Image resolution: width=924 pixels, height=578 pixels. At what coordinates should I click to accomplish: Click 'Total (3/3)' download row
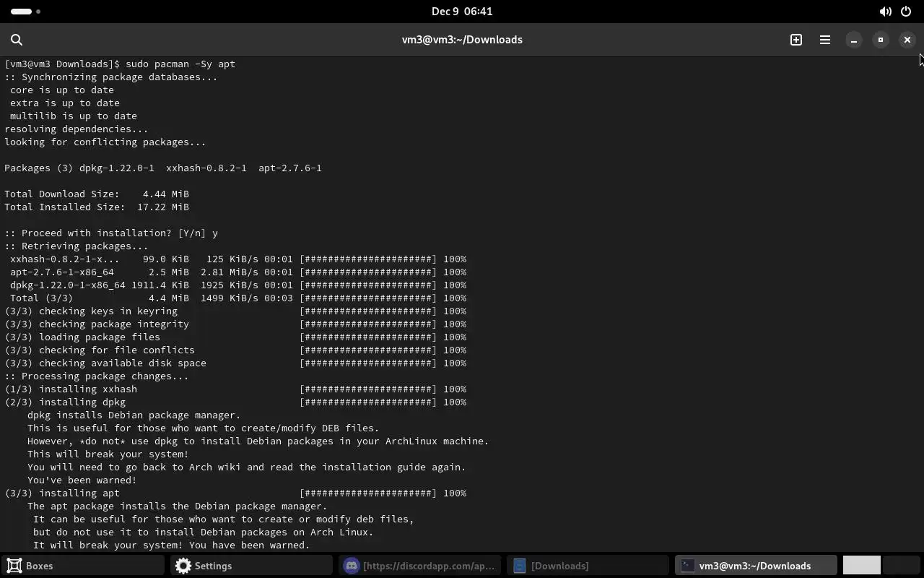click(238, 298)
